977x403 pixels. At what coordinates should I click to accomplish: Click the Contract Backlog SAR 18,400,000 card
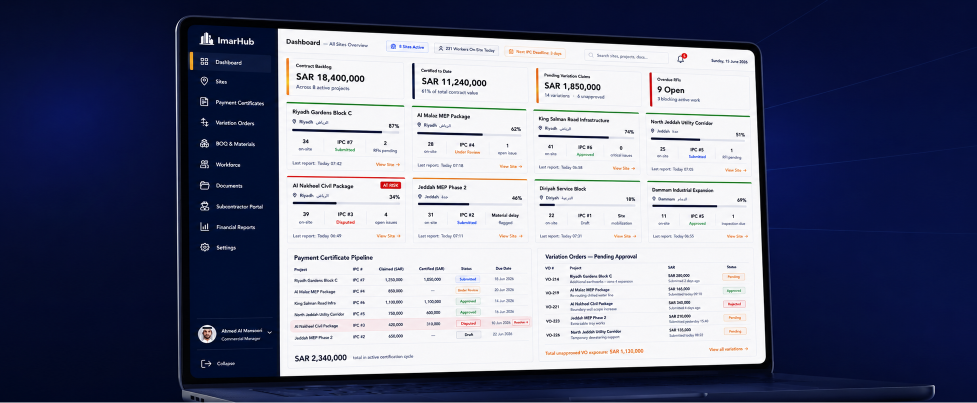coord(345,78)
